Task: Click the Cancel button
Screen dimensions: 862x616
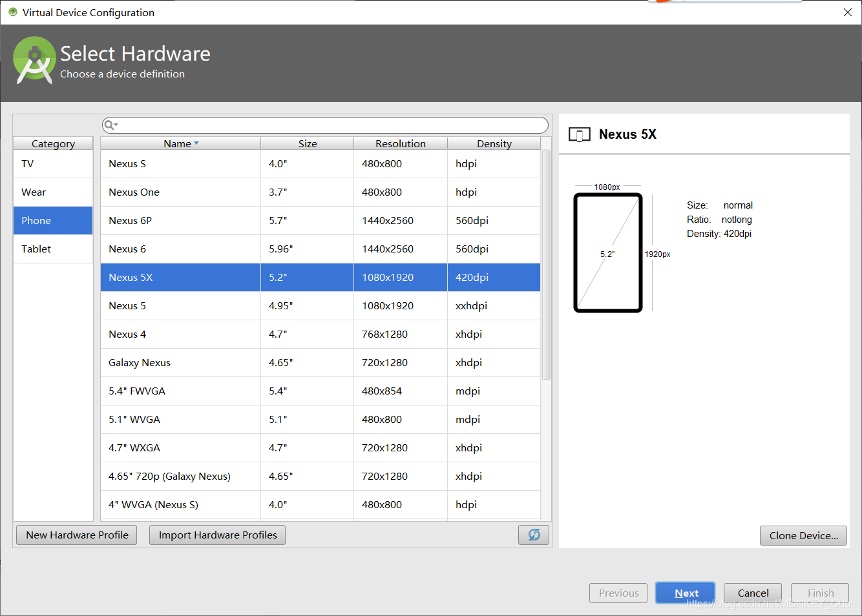Action: pyautogui.click(x=753, y=593)
